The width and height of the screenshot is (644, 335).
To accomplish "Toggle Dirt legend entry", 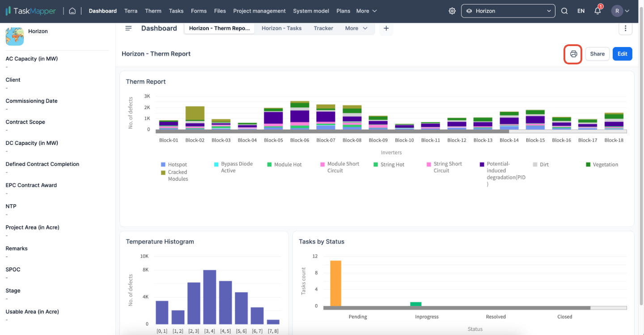I will (x=541, y=165).
